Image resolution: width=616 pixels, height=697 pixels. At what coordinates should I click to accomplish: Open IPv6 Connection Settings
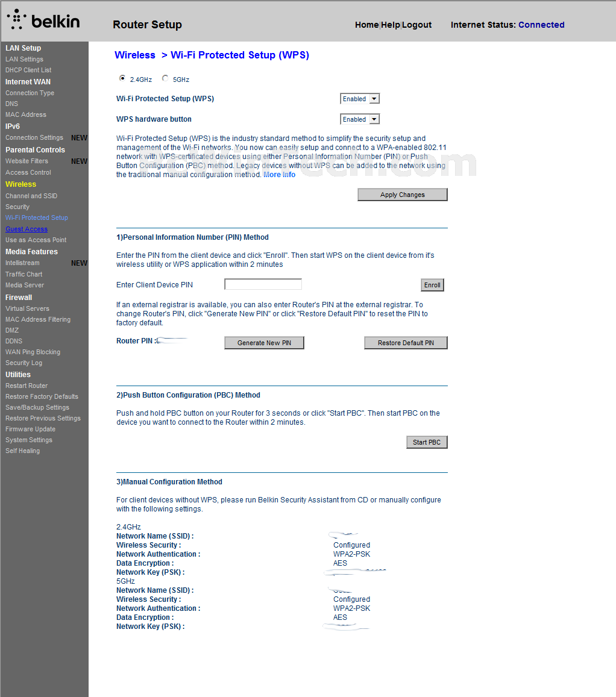pos(34,138)
